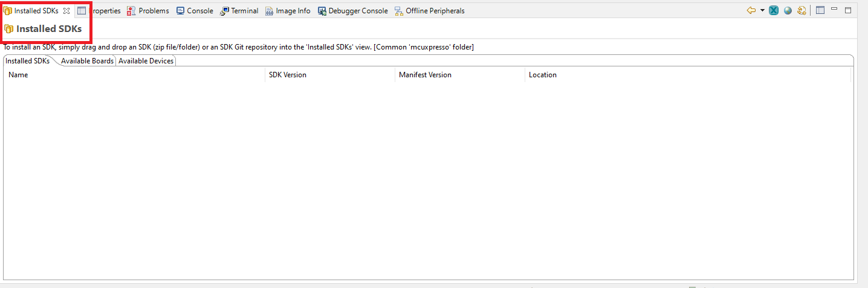Switch to the Properties view tab

click(x=99, y=11)
